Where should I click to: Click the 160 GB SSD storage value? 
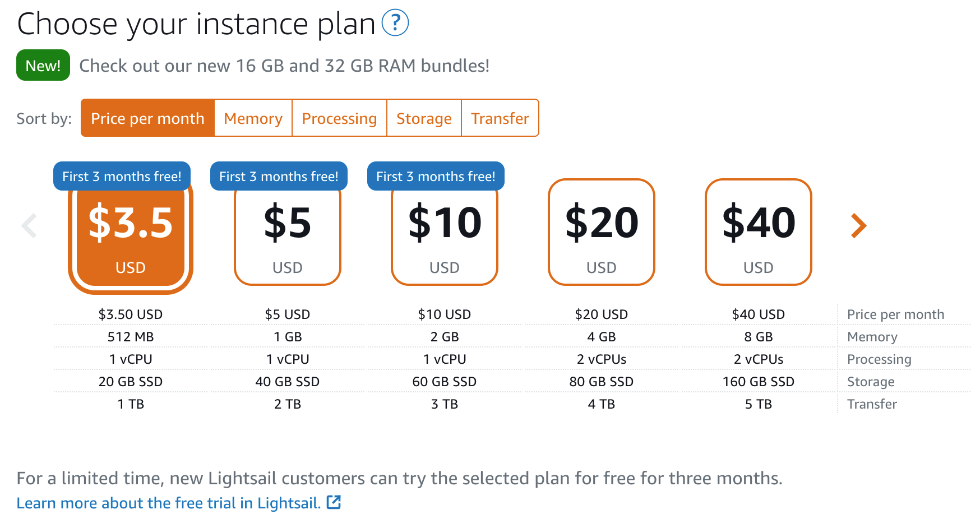tap(758, 381)
